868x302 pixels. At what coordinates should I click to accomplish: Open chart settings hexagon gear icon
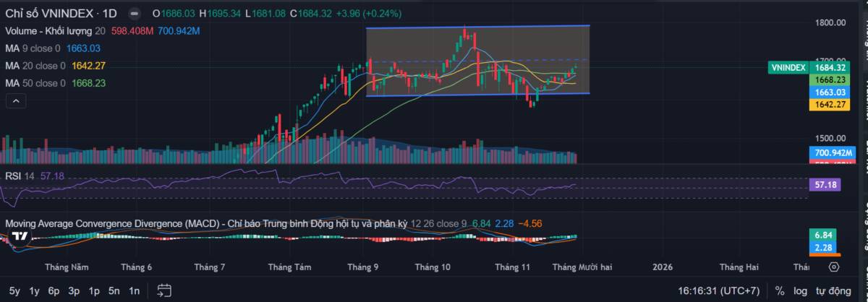[833, 267]
